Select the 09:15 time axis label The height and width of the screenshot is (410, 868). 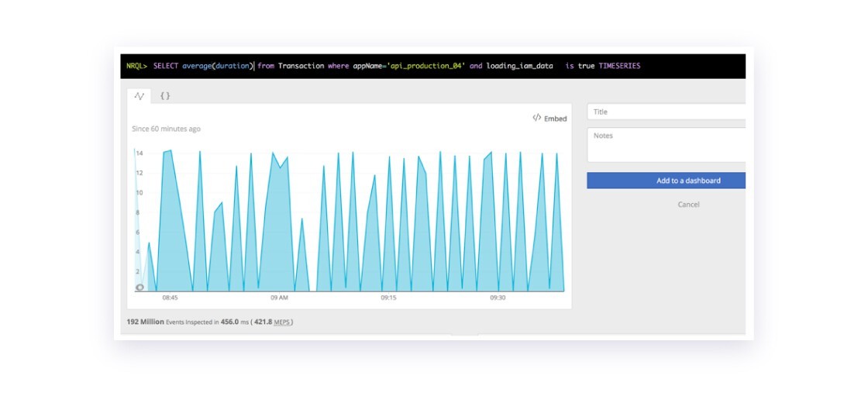[388, 298]
